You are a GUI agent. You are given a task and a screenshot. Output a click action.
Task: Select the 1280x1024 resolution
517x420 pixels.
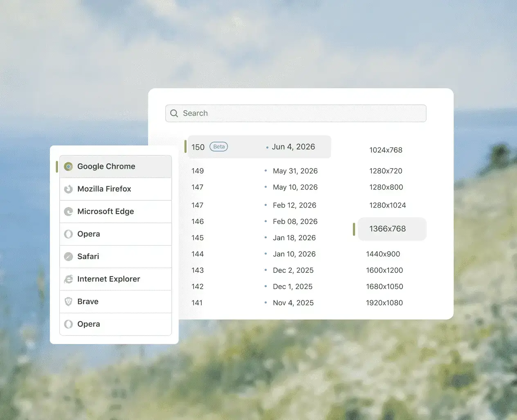click(x=388, y=205)
